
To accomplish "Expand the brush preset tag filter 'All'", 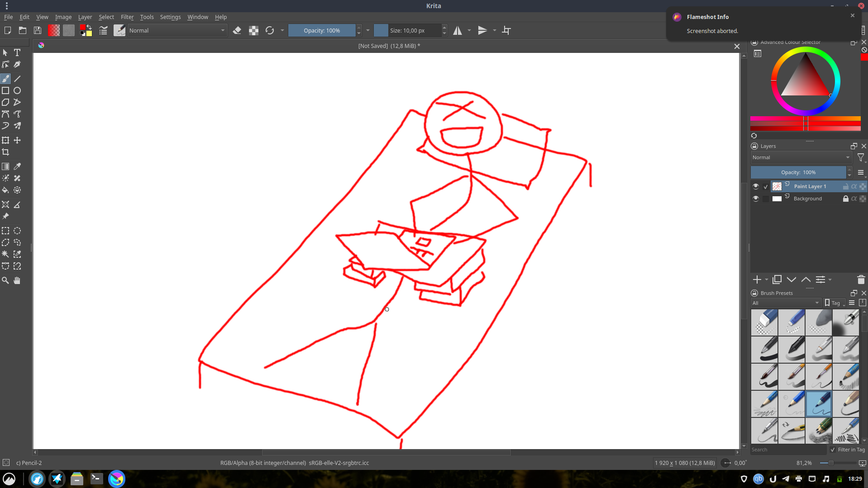I will (x=785, y=303).
